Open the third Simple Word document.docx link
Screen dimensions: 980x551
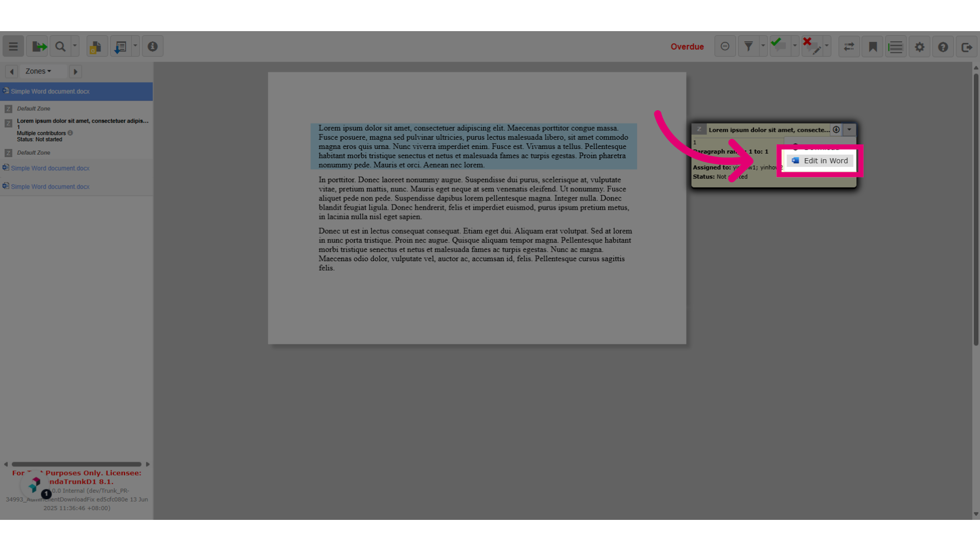click(50, 187)
